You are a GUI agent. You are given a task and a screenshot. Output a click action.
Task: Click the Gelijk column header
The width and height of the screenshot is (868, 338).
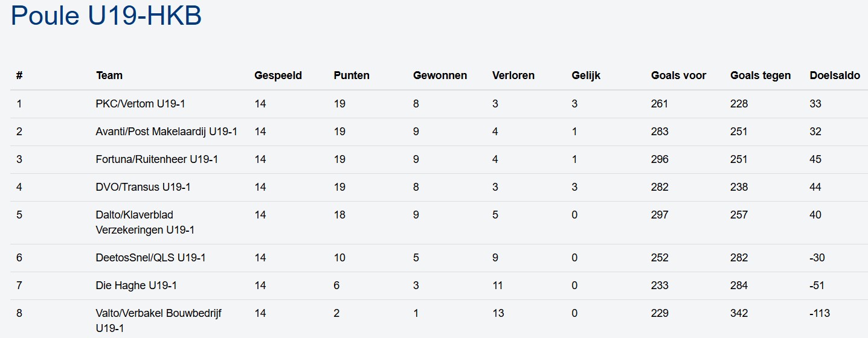586,75
